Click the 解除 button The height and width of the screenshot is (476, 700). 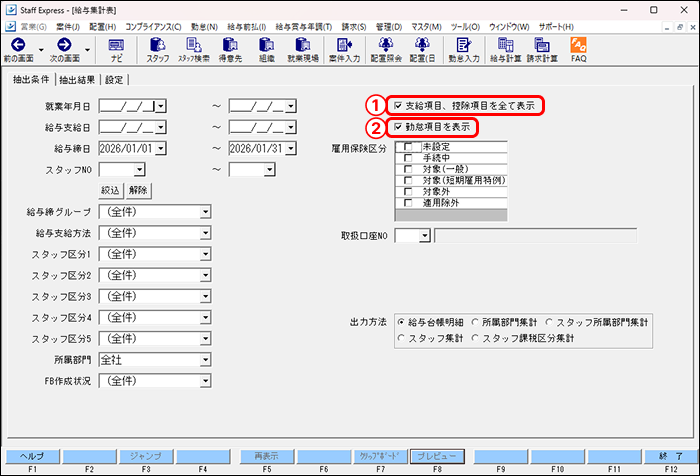[x=138, y=191]
